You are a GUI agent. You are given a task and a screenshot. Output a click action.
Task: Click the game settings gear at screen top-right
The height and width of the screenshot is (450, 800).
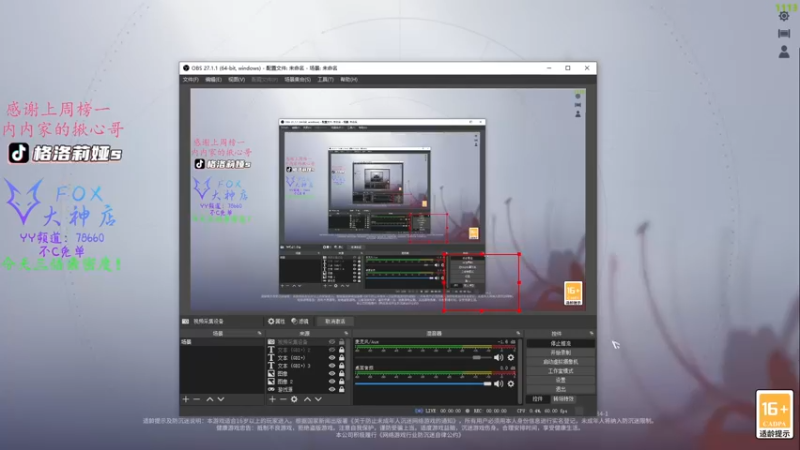coord(784,16)
